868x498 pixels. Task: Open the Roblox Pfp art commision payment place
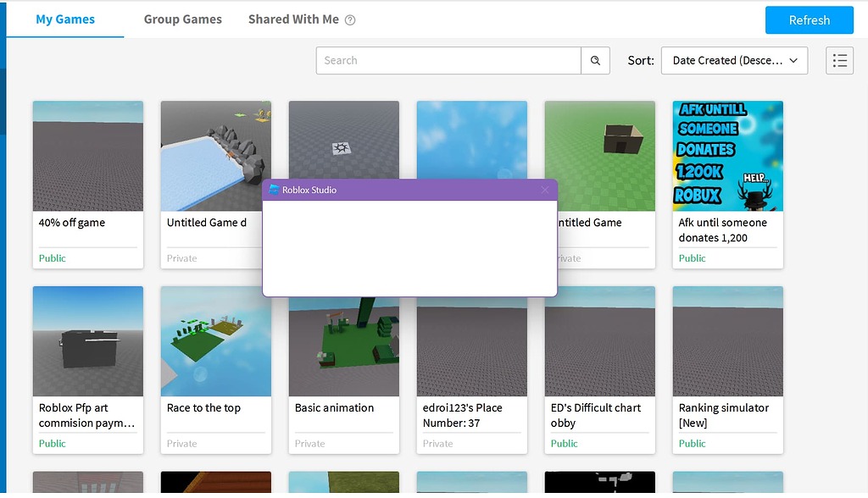coord(87,340)
